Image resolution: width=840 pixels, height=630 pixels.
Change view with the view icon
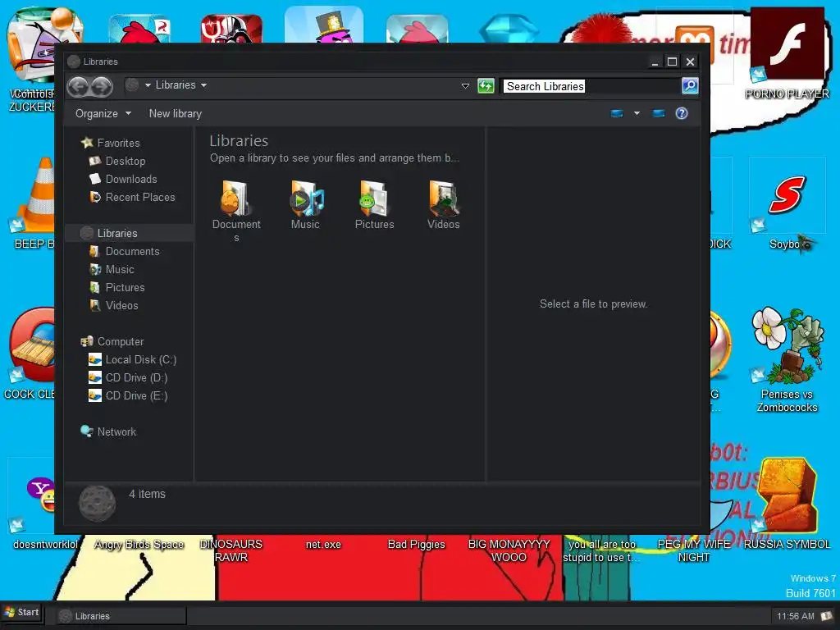coord(617,113)
